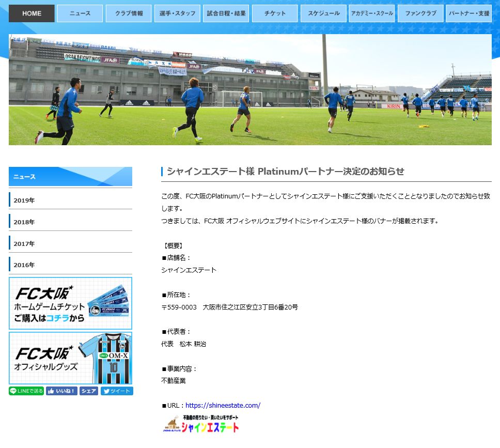Open 選手・スタッフ page from navigation

point(177,13)
